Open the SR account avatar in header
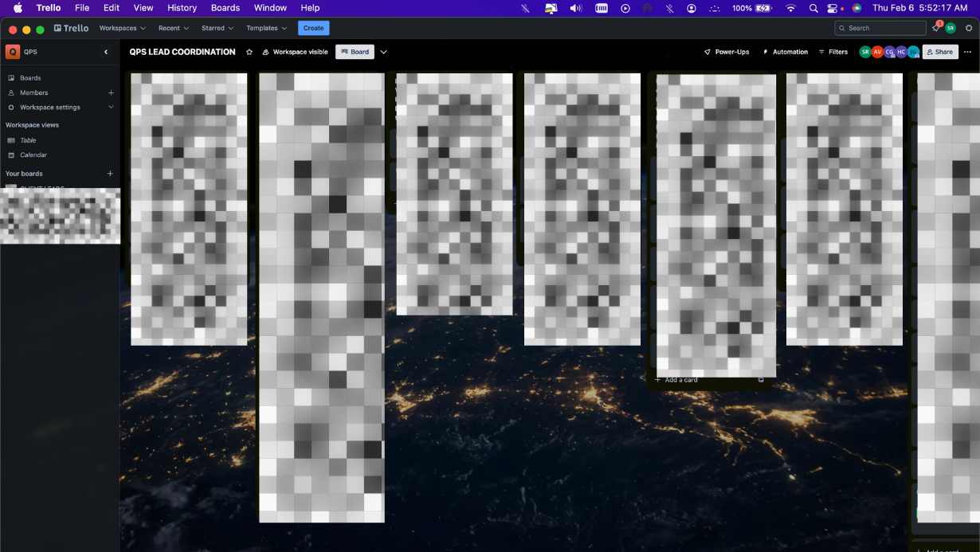980x552 pixels. coord(951,28)
